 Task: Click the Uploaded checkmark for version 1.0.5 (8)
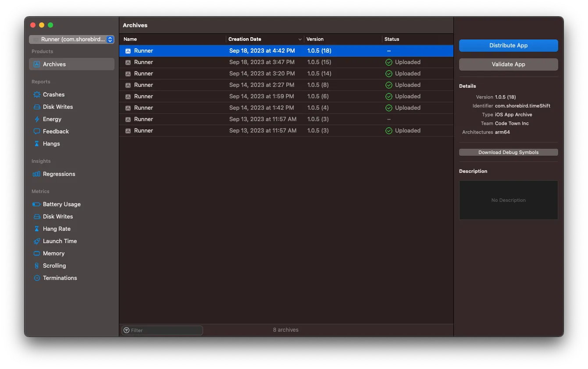[x=388, y=85]
